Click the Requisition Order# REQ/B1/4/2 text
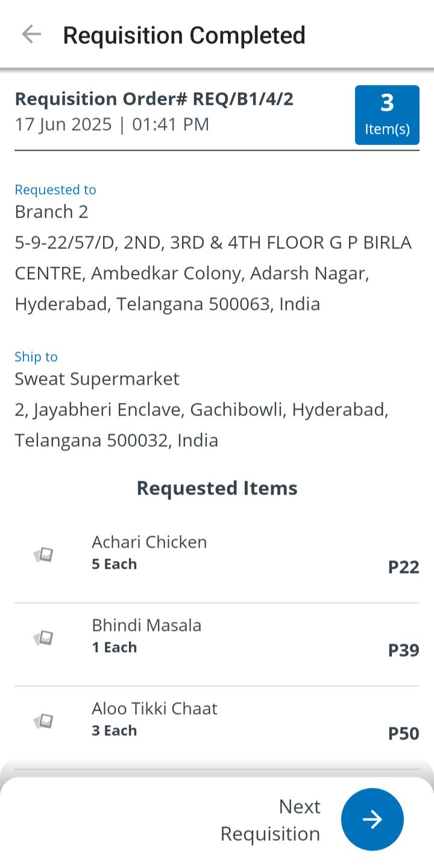 [154, 99]
